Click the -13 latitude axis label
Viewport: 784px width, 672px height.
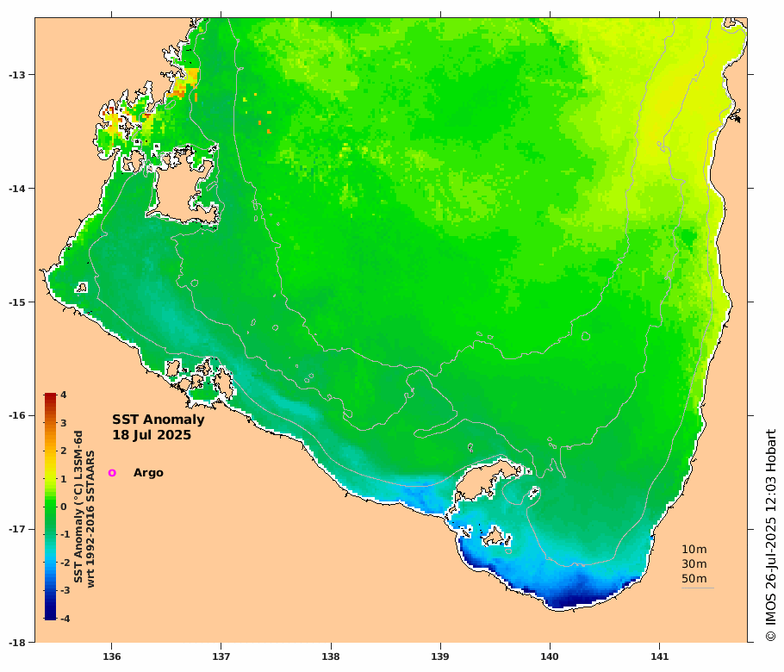16,75
